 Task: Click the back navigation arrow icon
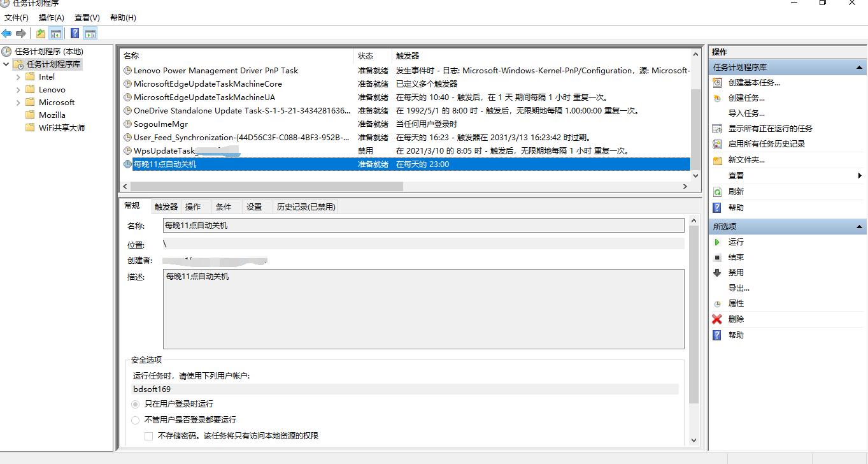[6, 33]
